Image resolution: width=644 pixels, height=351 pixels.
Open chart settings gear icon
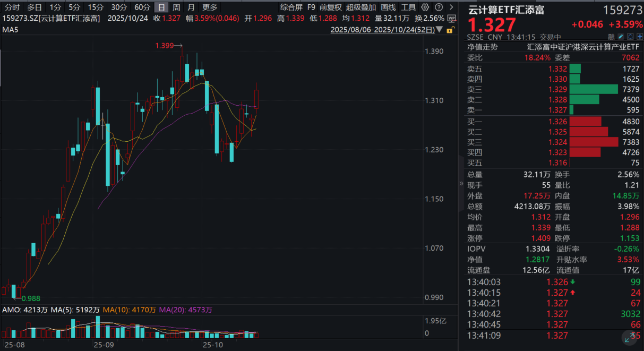pyautogui.click(x=425, y=7)
